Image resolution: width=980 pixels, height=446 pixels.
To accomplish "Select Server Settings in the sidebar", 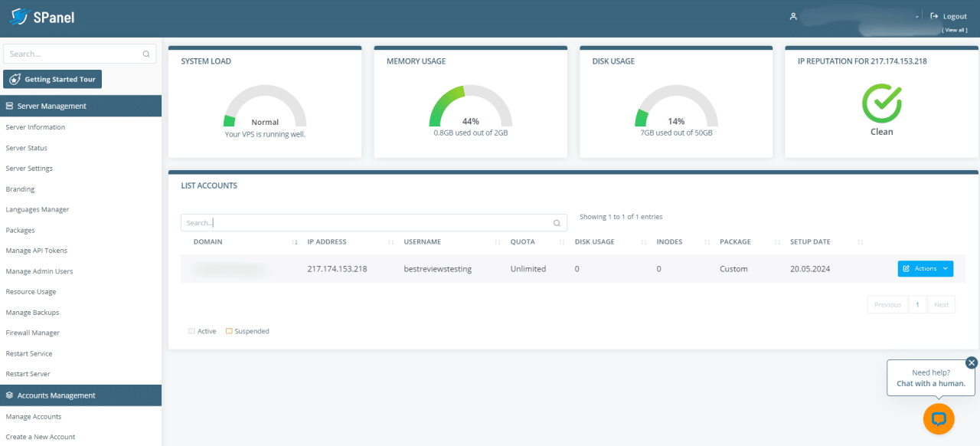I will click(x=28, y=168).
